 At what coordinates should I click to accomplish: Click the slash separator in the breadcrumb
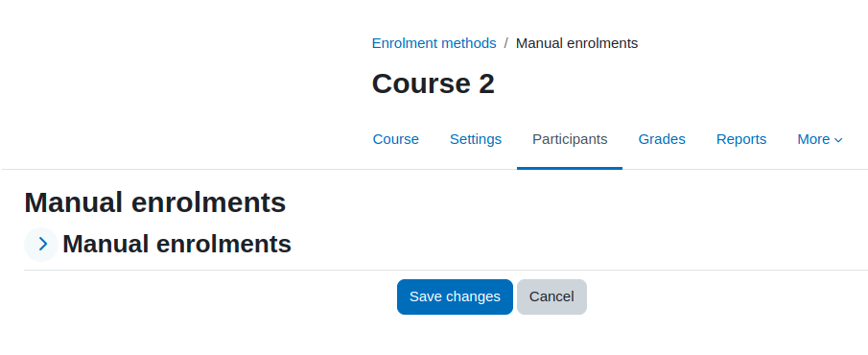click(x=506, y=43)
